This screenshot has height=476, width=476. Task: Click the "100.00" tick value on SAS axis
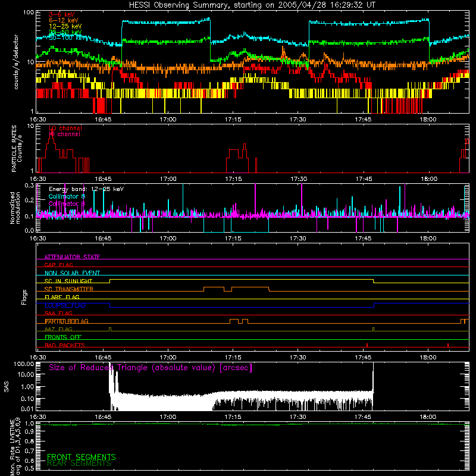coord(24,364)
